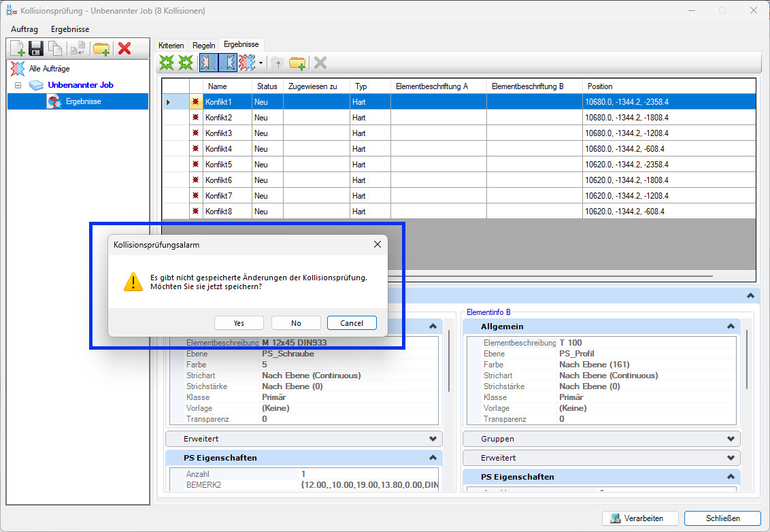The height and width of the screenshot is (532, 770).
Task: Switch to the Ergebnisse tab
Action: pos(241,44)
